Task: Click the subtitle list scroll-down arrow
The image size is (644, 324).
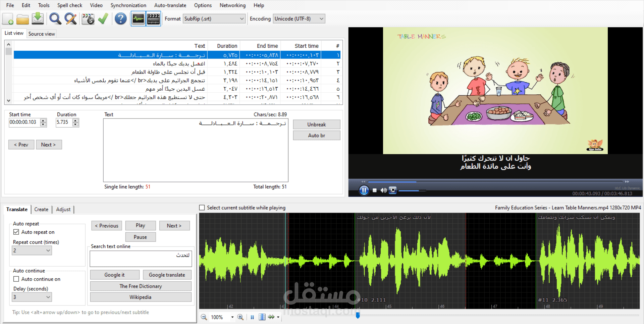Action: tap(9, 100)
